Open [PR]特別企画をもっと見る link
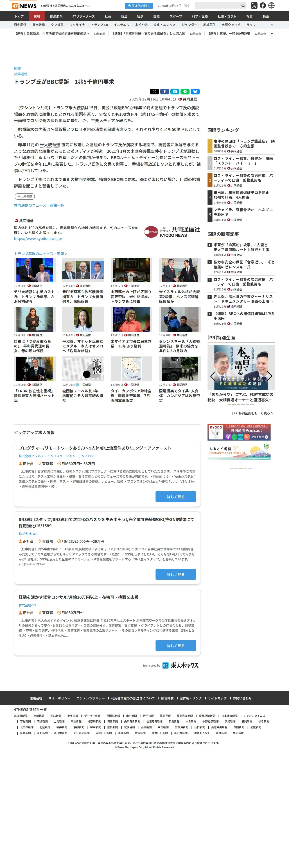289x868 pixels. [x=252, y=413]
